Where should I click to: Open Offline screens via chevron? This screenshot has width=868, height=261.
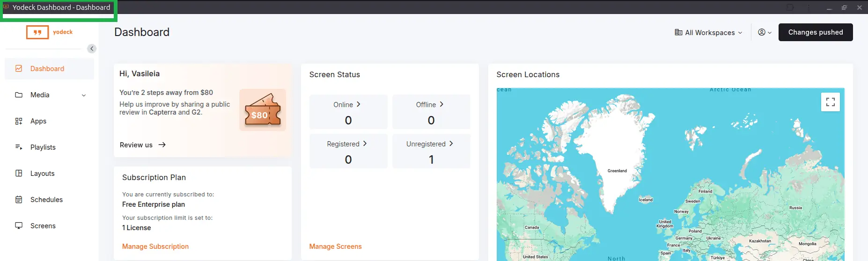point(441,104)
